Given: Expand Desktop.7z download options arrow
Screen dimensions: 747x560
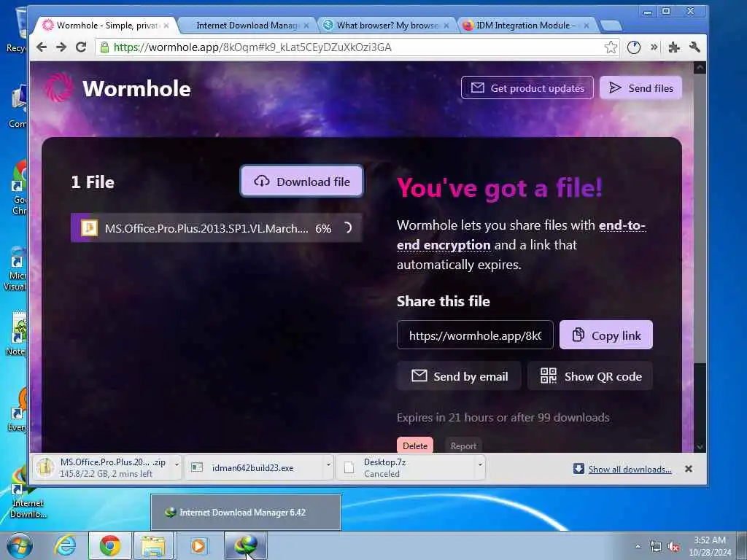Looking at the screenshot, I should point(480,464).
